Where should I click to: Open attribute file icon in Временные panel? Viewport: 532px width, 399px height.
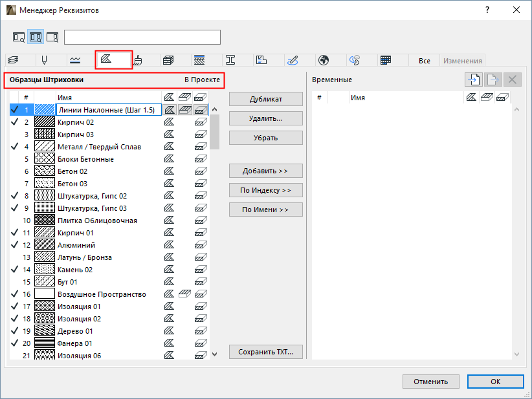pyautogui.click(x=474, y=80)
